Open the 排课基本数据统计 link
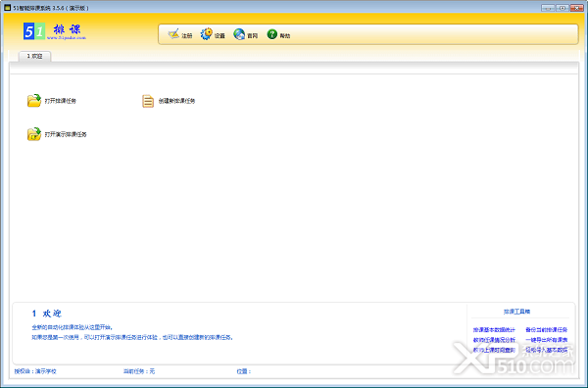This screenshot has width=588, height=388. [494, 330]
